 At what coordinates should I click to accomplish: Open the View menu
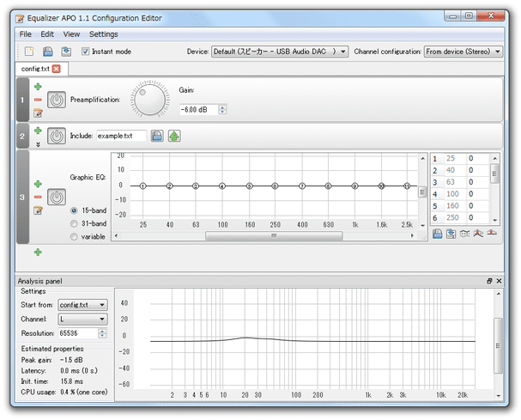point(71,34)
